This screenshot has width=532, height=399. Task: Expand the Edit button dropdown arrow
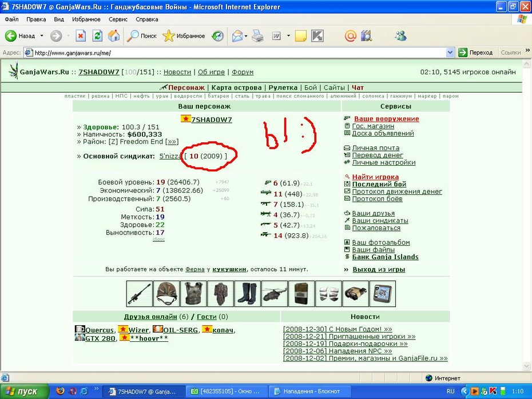click(288, 35)
